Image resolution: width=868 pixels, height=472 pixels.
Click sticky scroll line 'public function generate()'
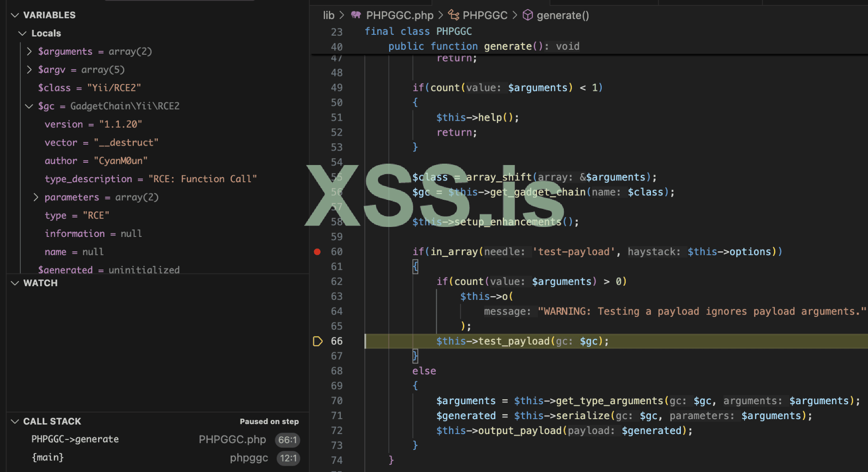click(x=484, y=46)
